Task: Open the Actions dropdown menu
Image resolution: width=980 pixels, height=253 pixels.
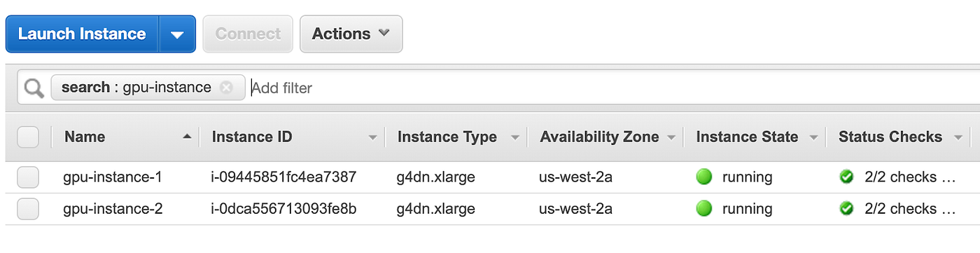Action: [351, 34]
